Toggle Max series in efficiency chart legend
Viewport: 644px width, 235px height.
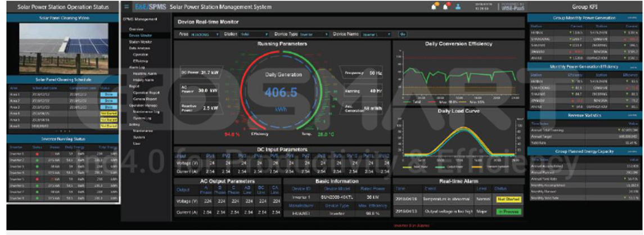point(439,102)
